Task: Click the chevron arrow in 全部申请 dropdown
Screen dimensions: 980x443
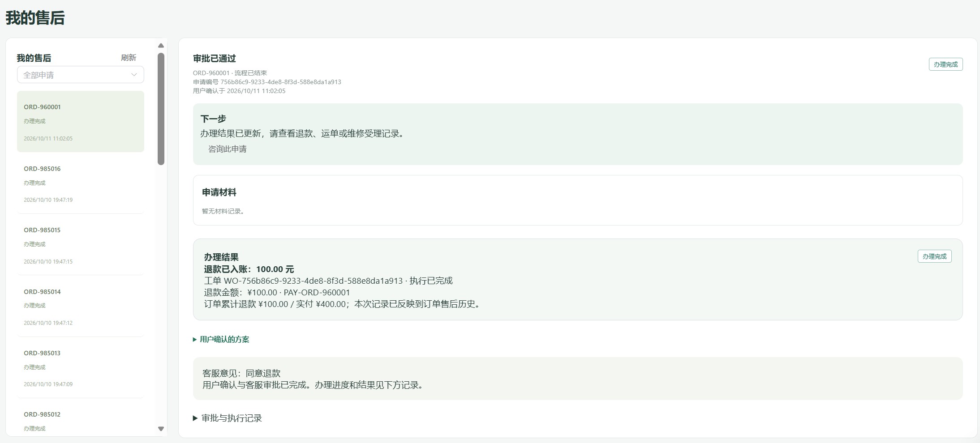Action: coord(134,75)
